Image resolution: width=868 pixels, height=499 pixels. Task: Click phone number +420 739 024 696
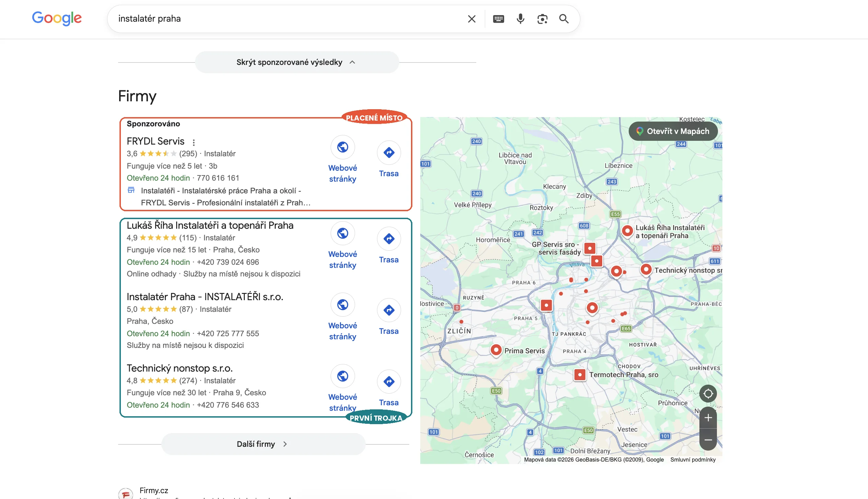click(228, 262)
